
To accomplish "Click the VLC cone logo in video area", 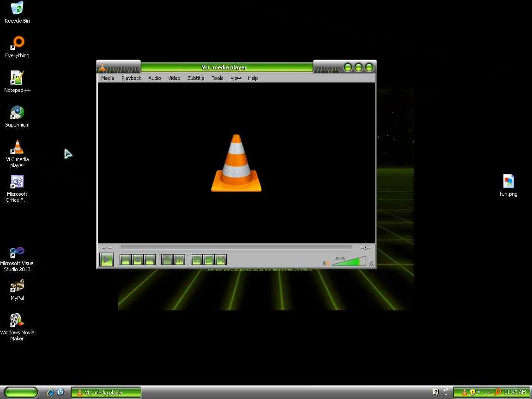I will pos(236,163).
